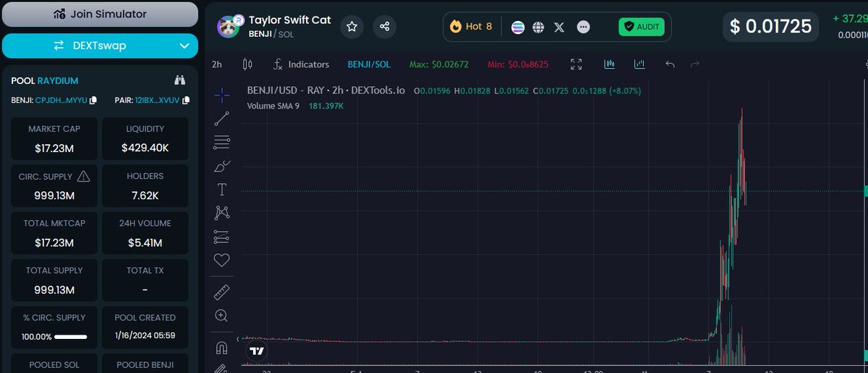Click the HOLDERS 7.62K card
Screen dimensions: 868x373
pyautogui.click(x=145, y=185)
